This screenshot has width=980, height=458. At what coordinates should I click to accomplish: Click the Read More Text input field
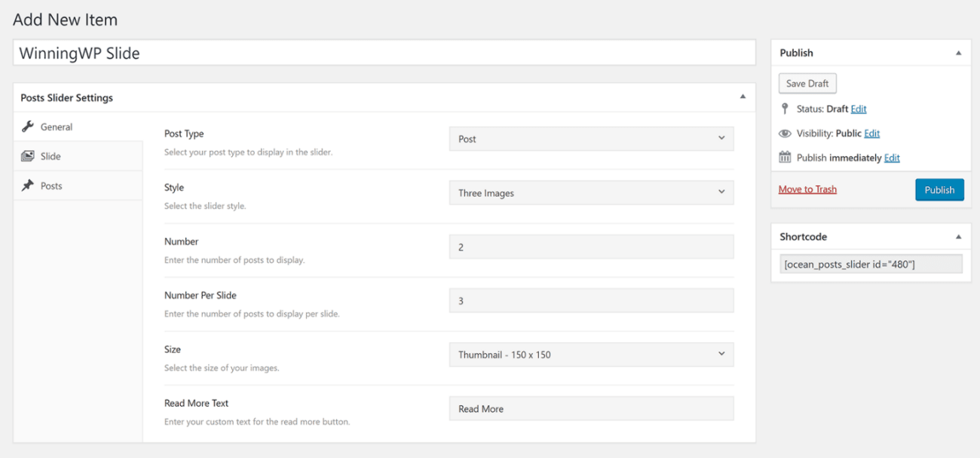[591, 408]
